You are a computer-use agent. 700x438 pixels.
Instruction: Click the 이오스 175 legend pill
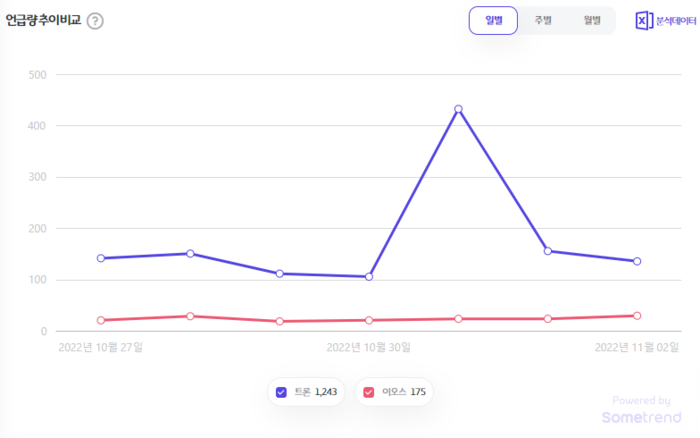(394, 391)
